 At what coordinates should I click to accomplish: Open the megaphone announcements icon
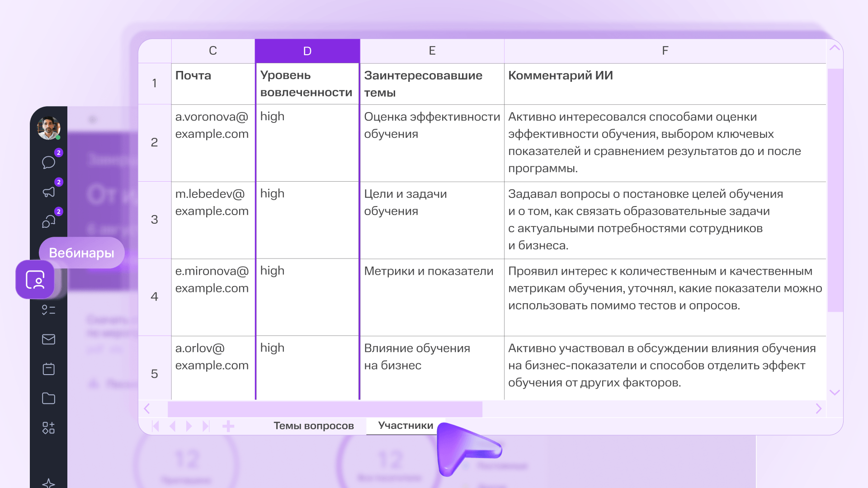click(48, 192)
